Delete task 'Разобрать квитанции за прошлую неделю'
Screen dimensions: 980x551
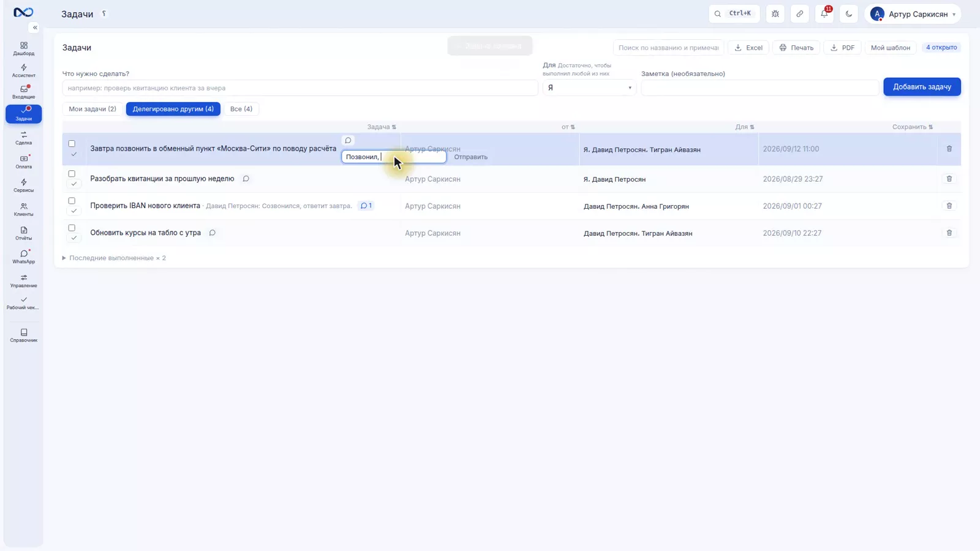pos(949,179)
